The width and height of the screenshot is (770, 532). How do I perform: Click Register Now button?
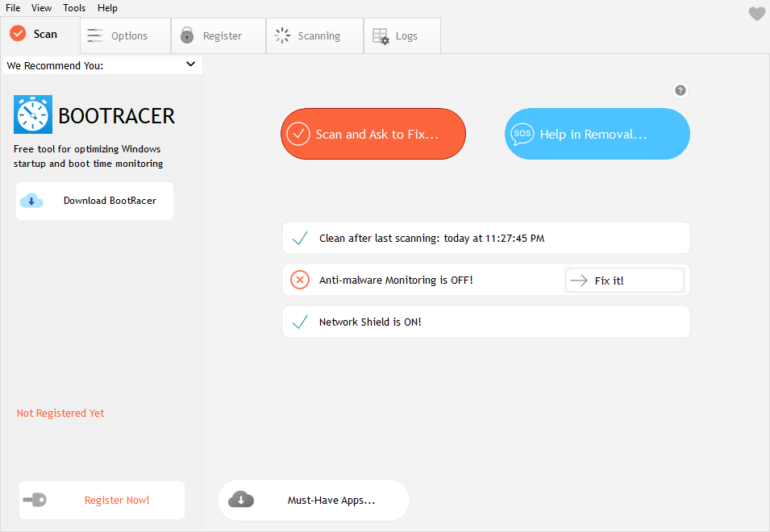pos(102,500)
